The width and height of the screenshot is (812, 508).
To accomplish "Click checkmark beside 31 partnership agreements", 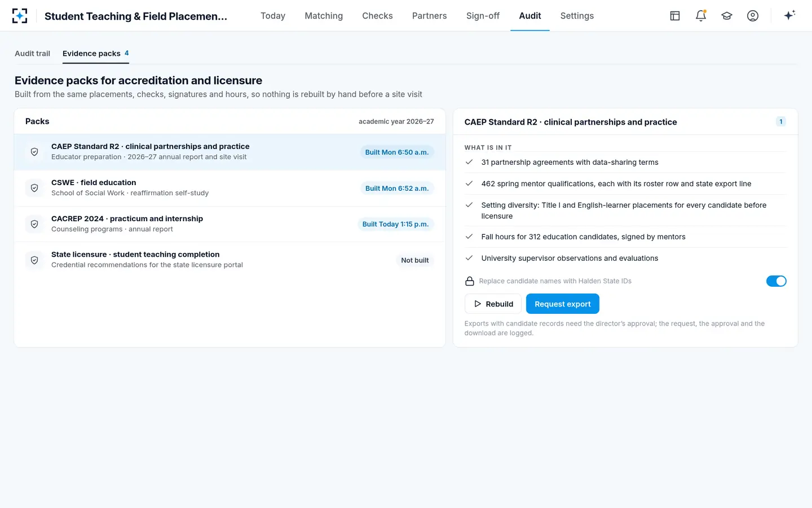I will tap(469, 162).
